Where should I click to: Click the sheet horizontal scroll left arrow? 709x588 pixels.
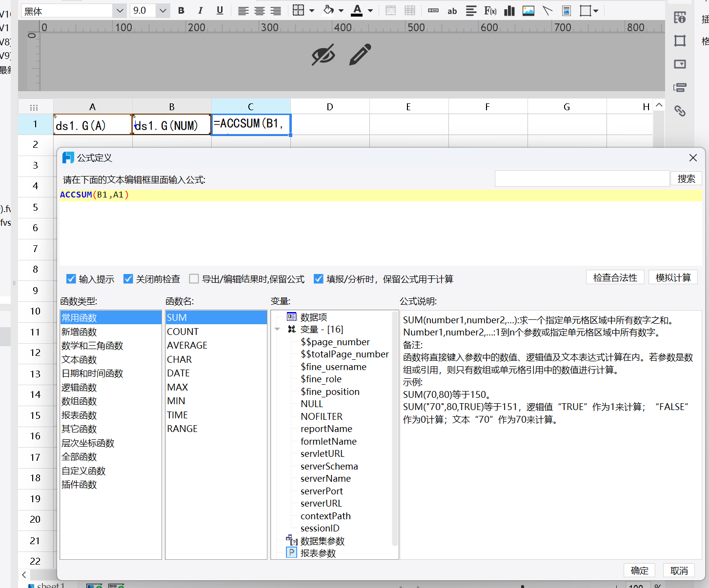24,575
